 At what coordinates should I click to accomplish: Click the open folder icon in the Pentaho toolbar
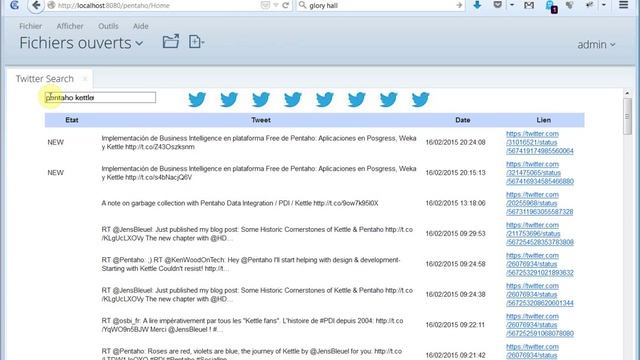[x=171, y=41]
